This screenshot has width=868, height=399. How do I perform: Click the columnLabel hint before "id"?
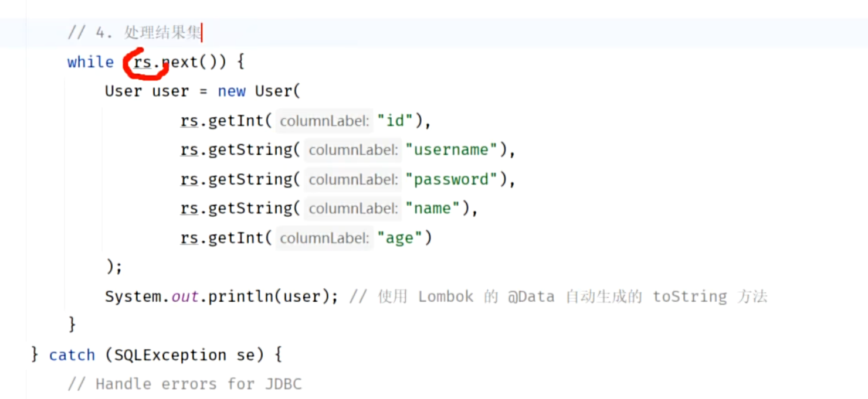pos(324,121)
